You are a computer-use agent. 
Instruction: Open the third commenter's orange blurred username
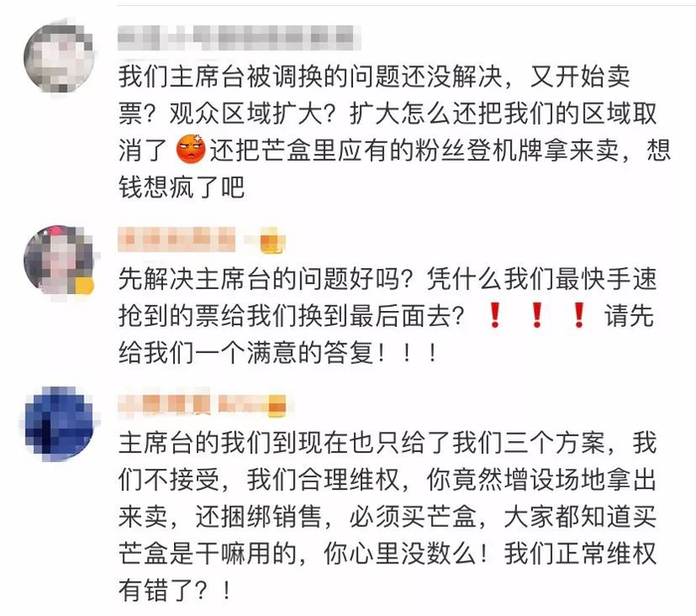click(192, 405)
